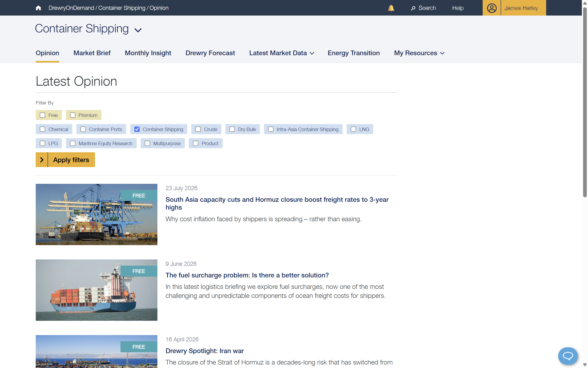The image size is (588, 368).
Task: Click the scrollbar up arrow
Action: 585,3
